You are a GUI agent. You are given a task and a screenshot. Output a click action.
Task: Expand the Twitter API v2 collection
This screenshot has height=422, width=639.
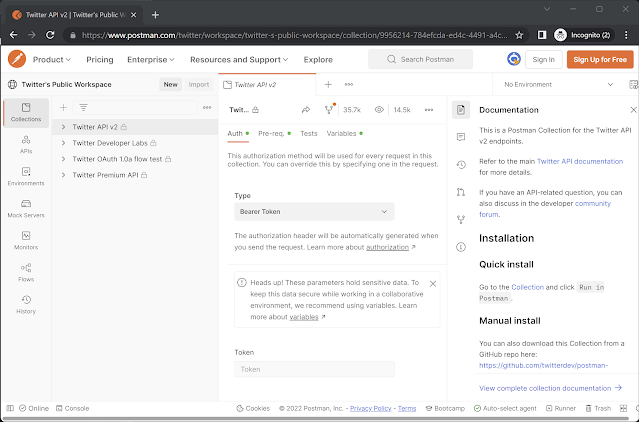click(63, 127)
